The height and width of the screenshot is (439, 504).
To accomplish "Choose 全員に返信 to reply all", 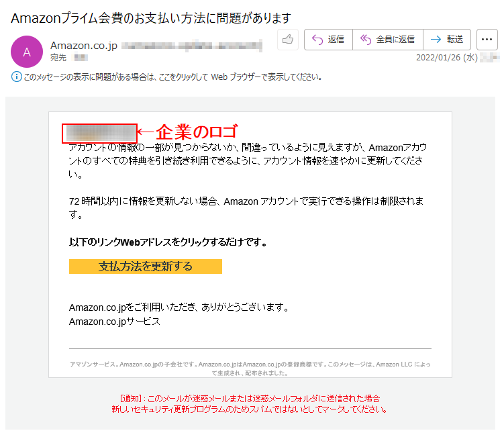I will [x=388, y=39].
